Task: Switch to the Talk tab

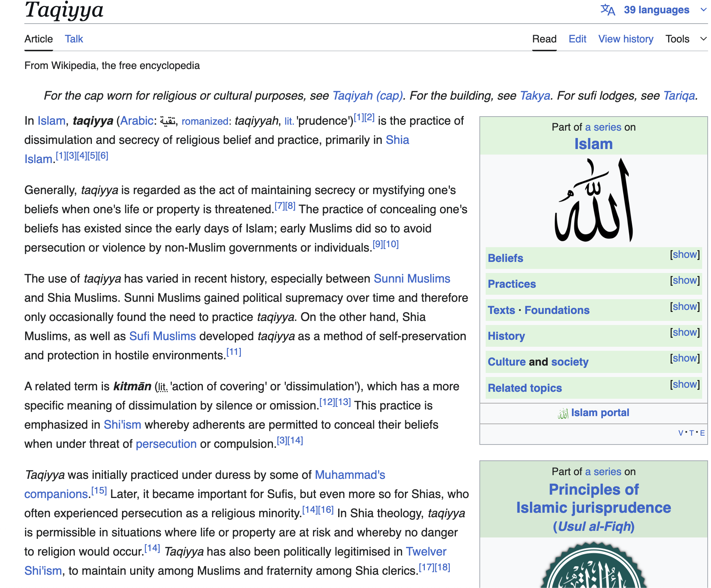Action: click(74, 39)
